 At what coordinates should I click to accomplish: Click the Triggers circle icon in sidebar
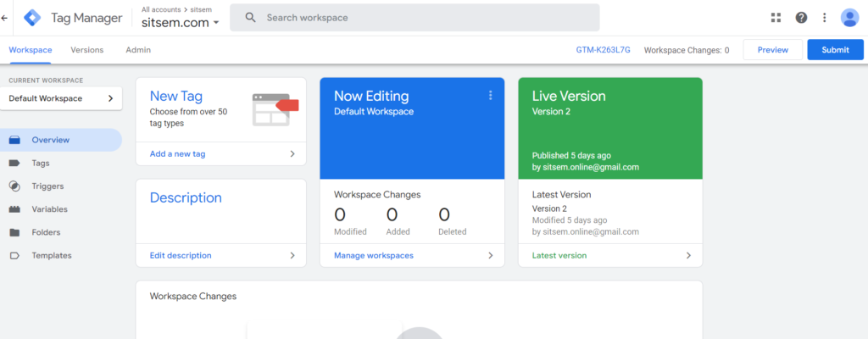14,186
